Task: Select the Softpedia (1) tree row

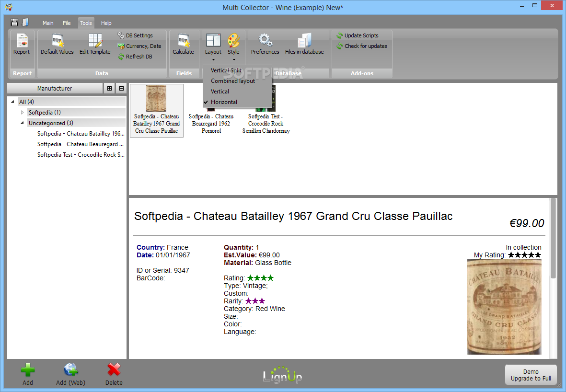Action: point(77,112)
